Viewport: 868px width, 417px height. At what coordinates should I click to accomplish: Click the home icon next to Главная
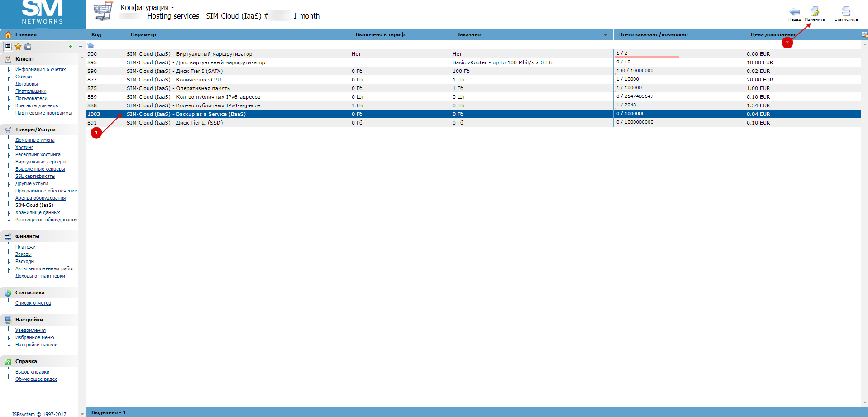pyautogui.click(x=8, y=34)
